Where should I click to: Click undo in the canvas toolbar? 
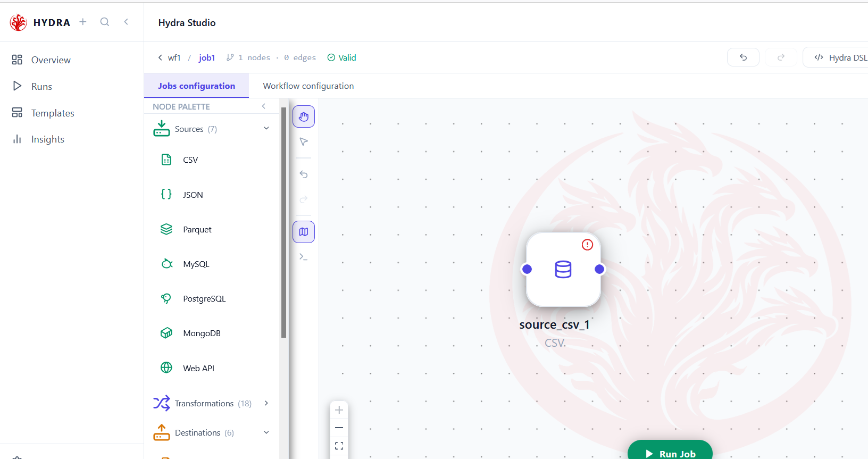[x=304, y=174]
